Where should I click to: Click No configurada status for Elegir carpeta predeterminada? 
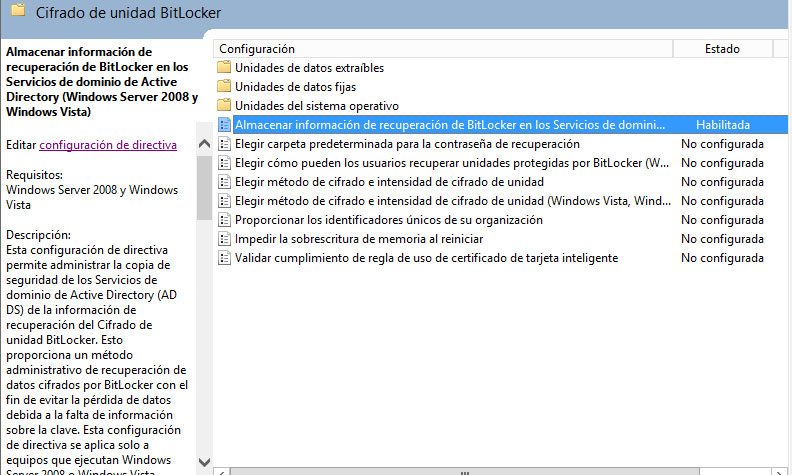click(722, 144)
